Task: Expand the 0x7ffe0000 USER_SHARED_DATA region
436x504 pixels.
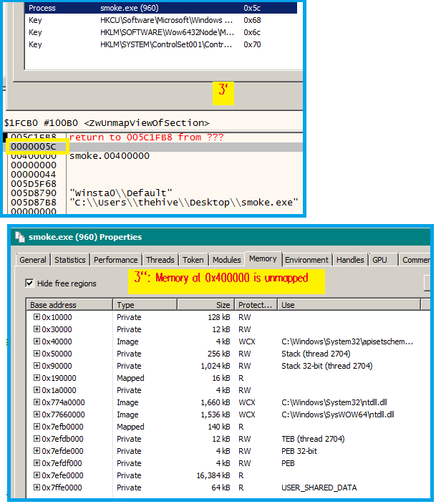Action: coord(37,488)
